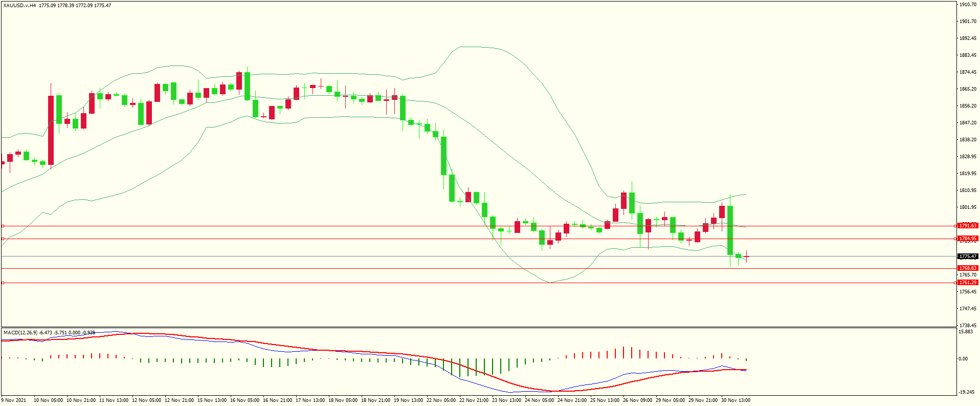Click the 1856.20 price scale value
The height and width of the screenshot is (406, 980).
[968, 106]
